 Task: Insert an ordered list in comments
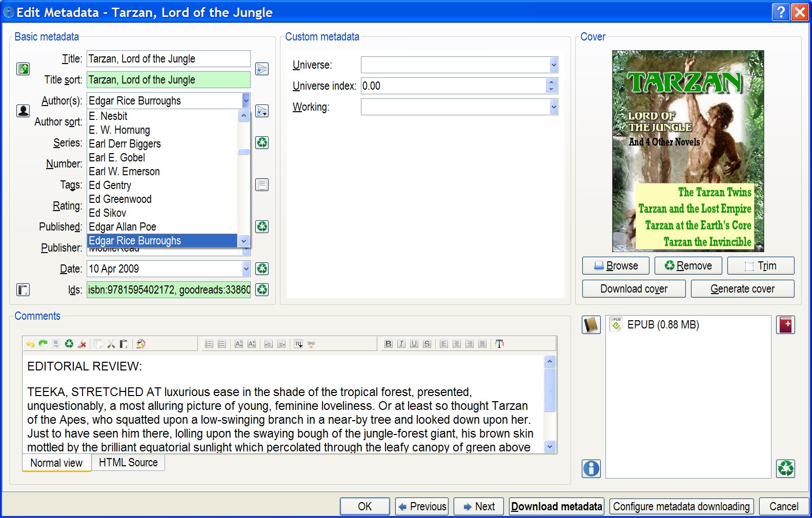(x=209, y=344)
